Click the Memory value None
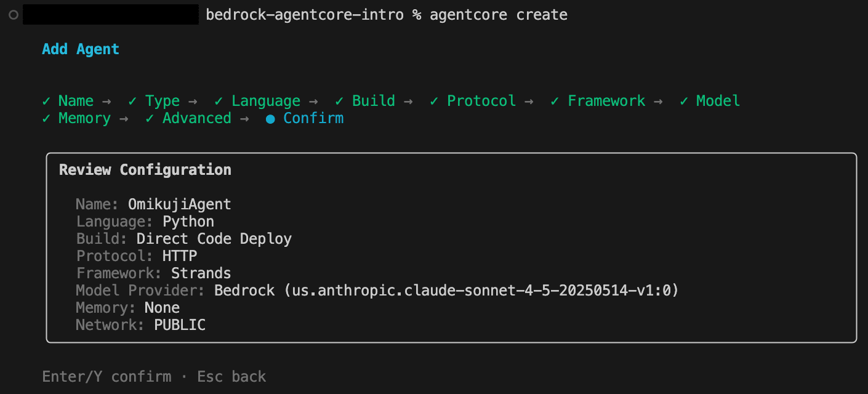Screen dimensions: 868x394 [163, 308]
